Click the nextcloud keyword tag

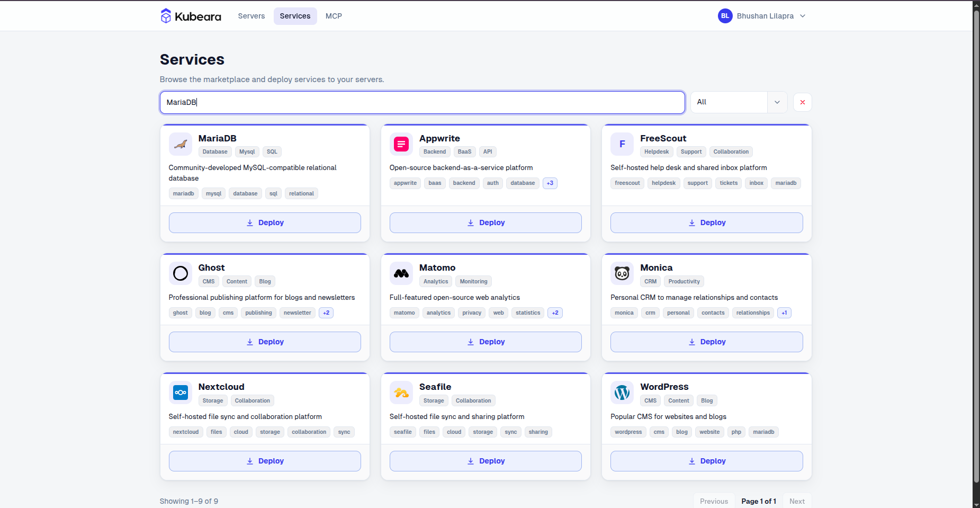click(186, 432)
